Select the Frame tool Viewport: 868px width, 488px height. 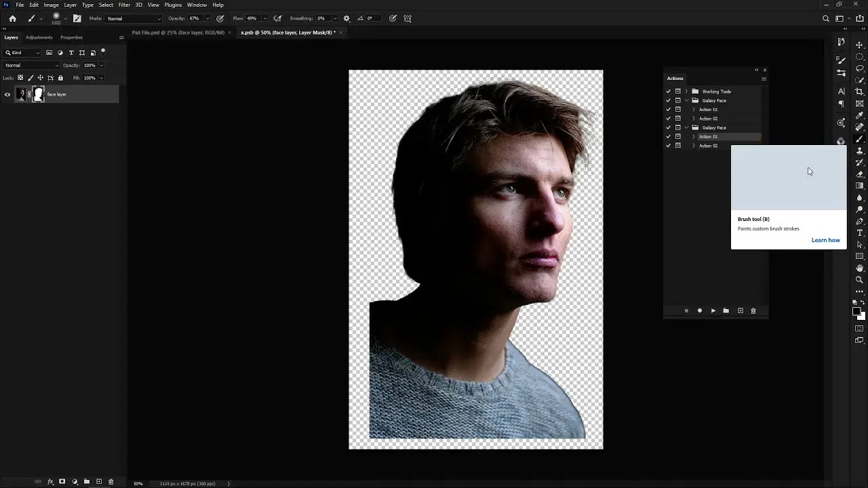860,104
